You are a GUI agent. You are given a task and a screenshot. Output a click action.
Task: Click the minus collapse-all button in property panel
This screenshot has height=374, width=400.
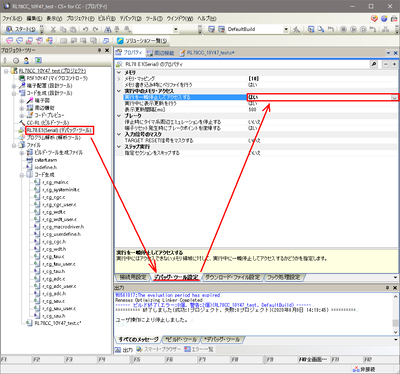pos(386,64)
